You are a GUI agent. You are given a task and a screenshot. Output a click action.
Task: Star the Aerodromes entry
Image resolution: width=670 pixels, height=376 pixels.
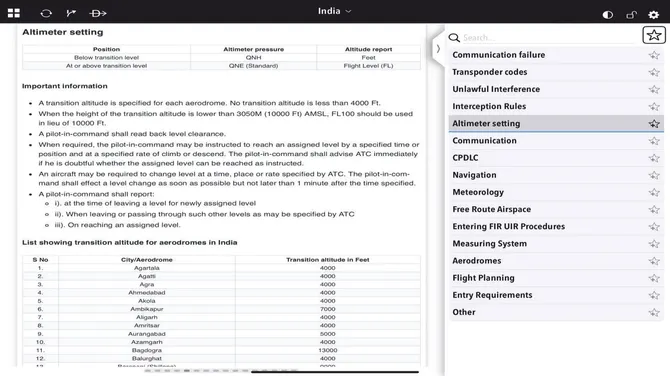(x=654, y=261)
